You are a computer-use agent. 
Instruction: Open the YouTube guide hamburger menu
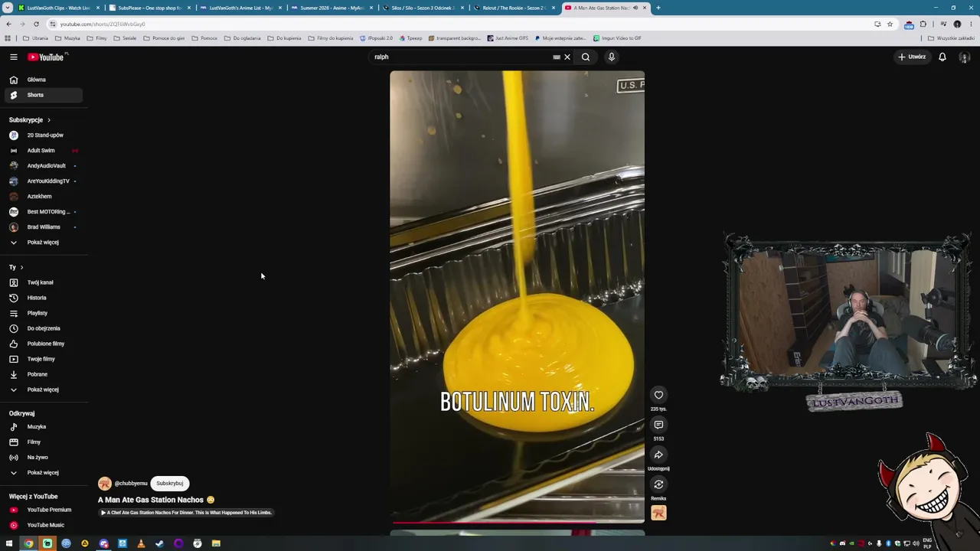(14, 57)
